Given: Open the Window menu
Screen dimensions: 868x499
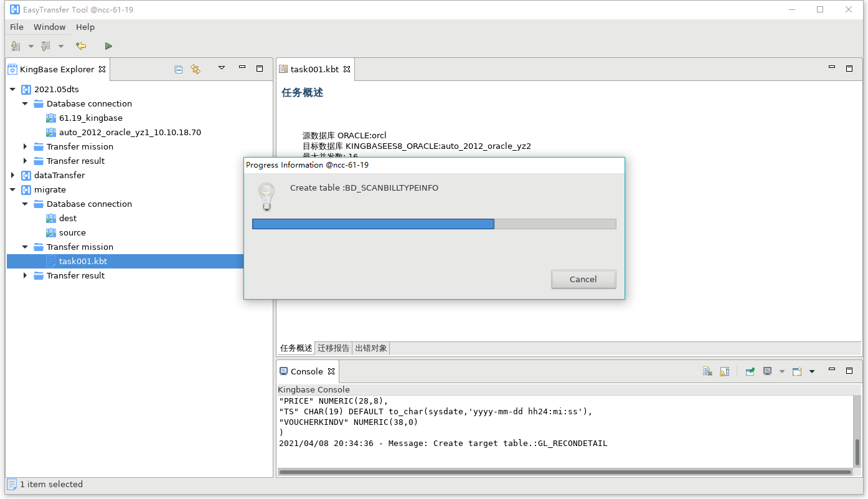Looking at the screenshot, I should (x=50, y=27).
